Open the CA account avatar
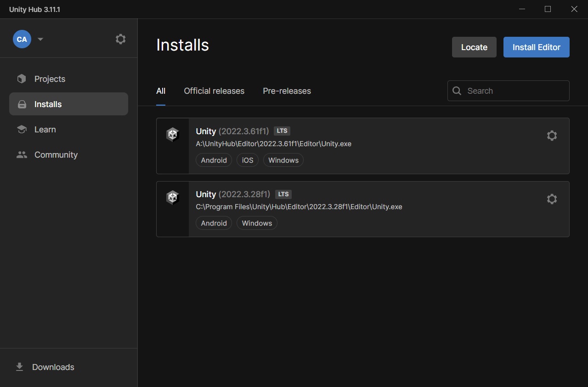Image resolution: width=588 pixels, height=387 pixels. (x=22, y=39)
